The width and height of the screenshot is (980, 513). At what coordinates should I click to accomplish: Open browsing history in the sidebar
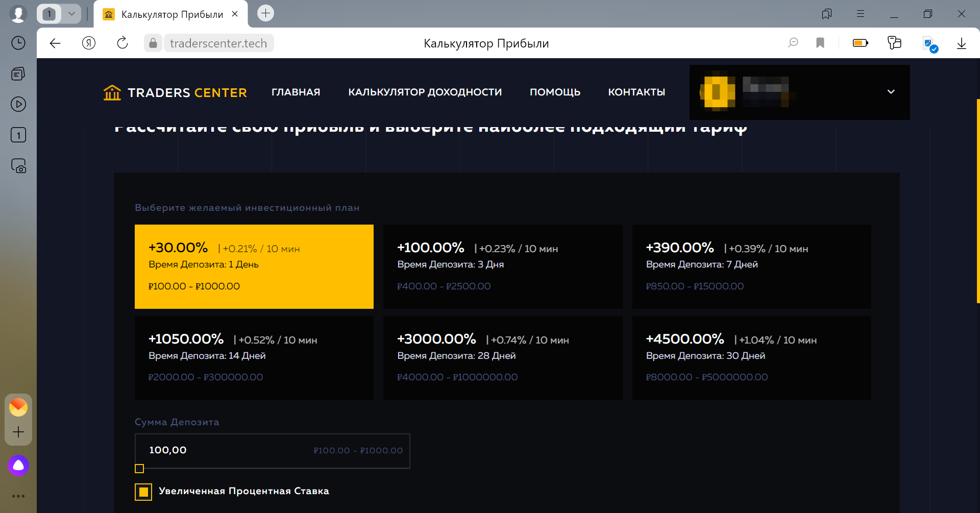point(18,43)
